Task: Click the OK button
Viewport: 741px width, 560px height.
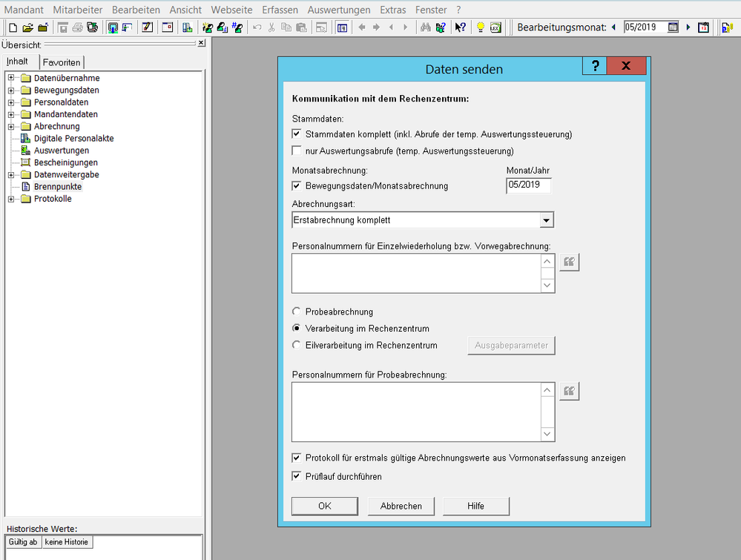Action: click(325, 506)
